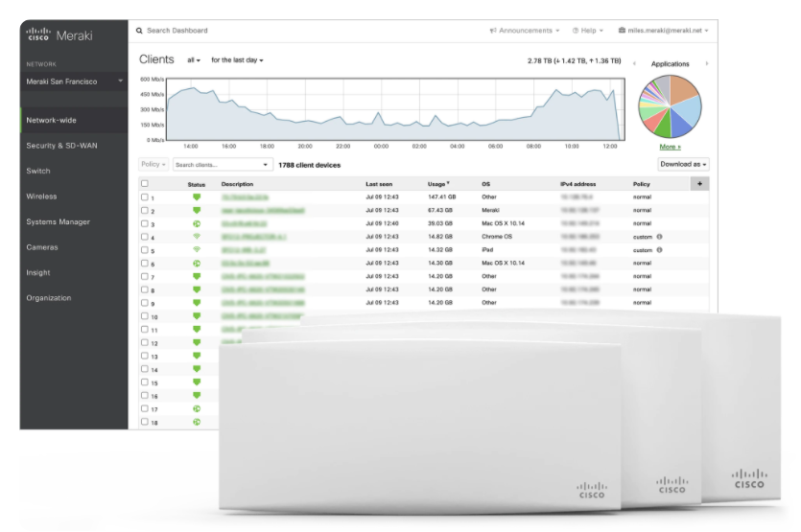Open the client description link in row 4
The height and width of the screenshot is (532, 801).
click(x=253, y=237)
